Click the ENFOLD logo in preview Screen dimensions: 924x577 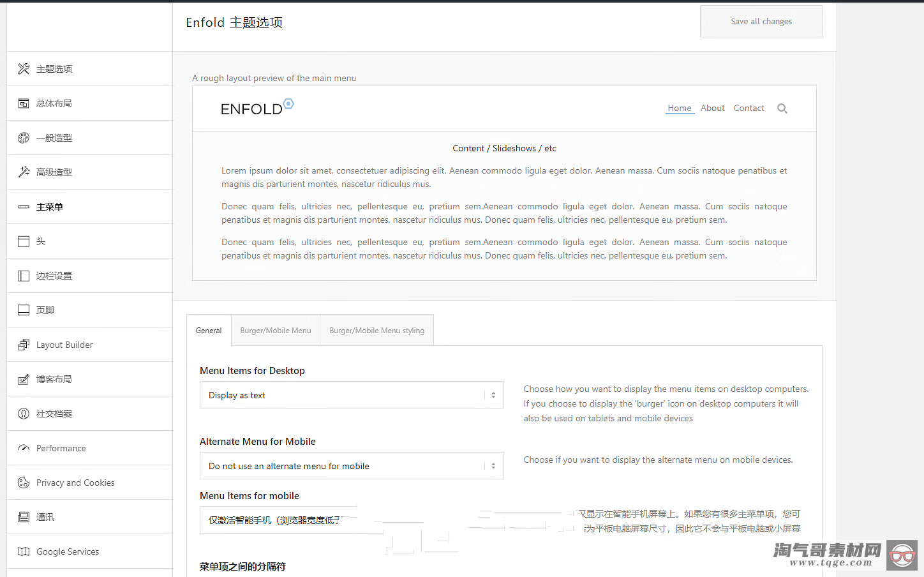coord(257,107)
